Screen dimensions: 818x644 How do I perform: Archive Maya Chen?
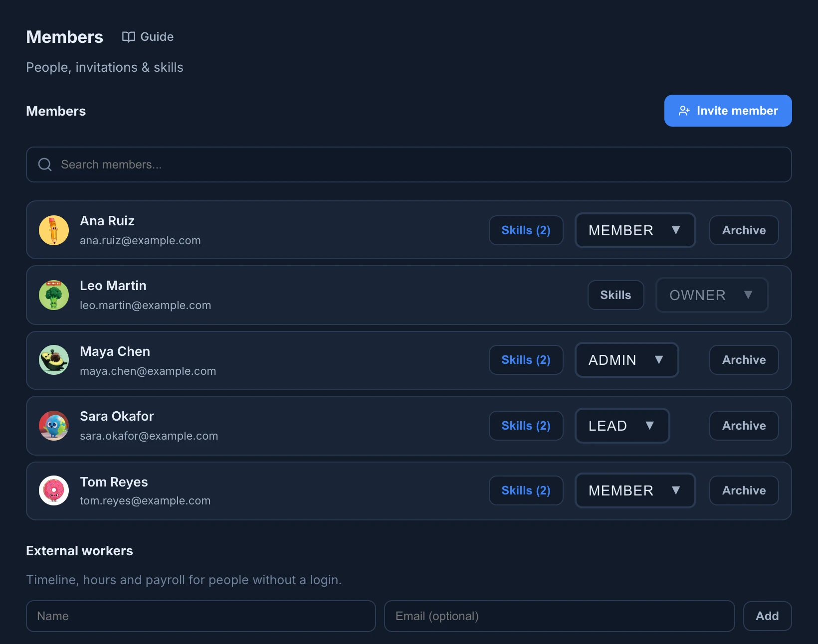point(744,360)
